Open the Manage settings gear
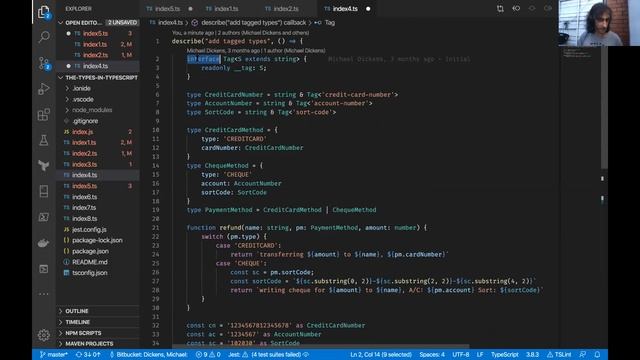 (44, 335)
